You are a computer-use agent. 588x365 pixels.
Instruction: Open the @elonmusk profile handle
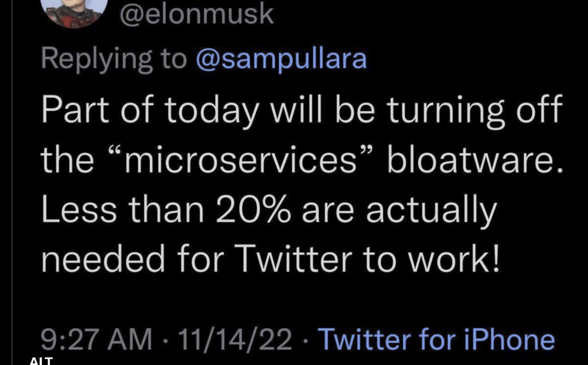pos(196,14)
